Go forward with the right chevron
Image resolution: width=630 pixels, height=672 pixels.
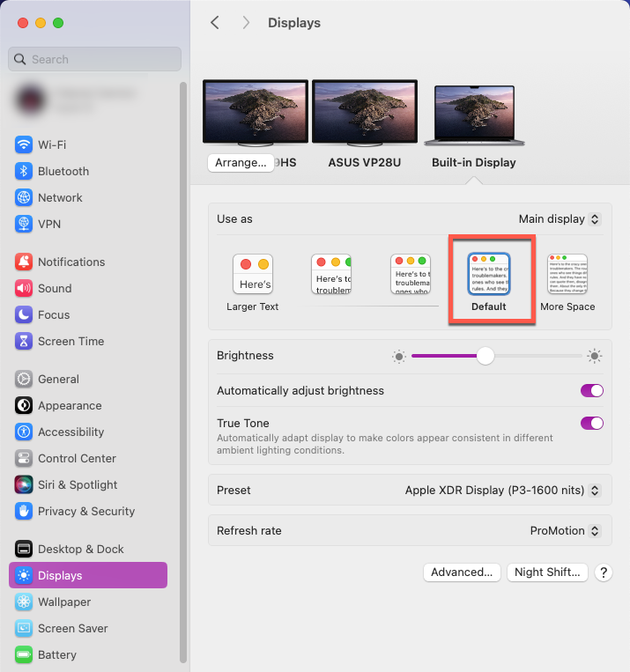pos(246,23)
